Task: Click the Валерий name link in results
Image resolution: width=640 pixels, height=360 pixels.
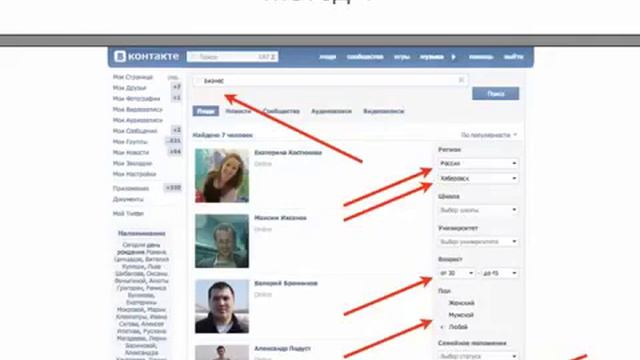Action: pos(286,283)
